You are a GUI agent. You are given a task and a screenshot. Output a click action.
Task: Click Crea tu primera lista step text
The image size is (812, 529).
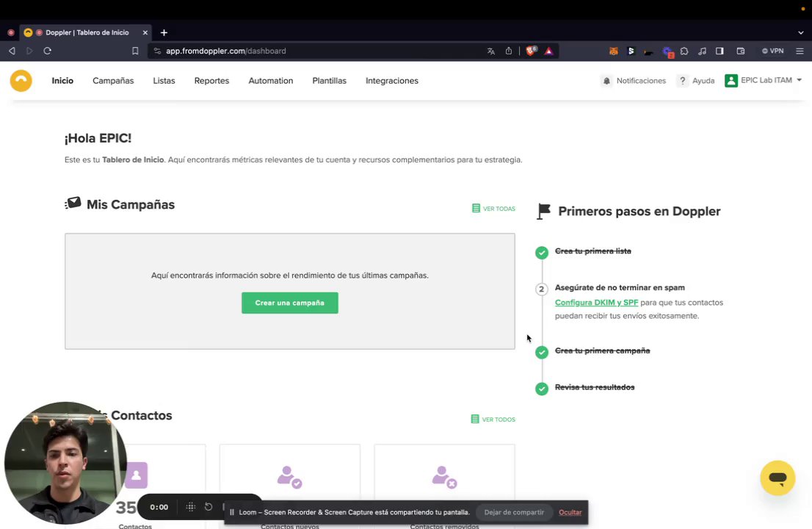click(593, 251)
